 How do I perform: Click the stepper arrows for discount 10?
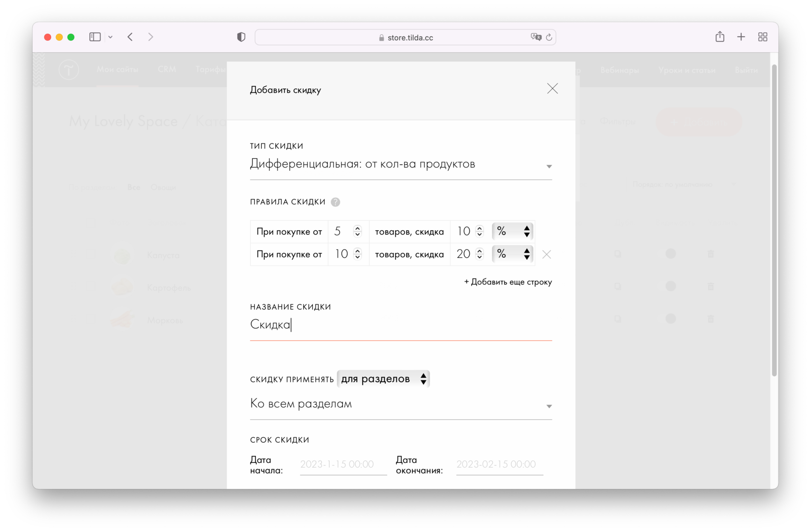479,231
